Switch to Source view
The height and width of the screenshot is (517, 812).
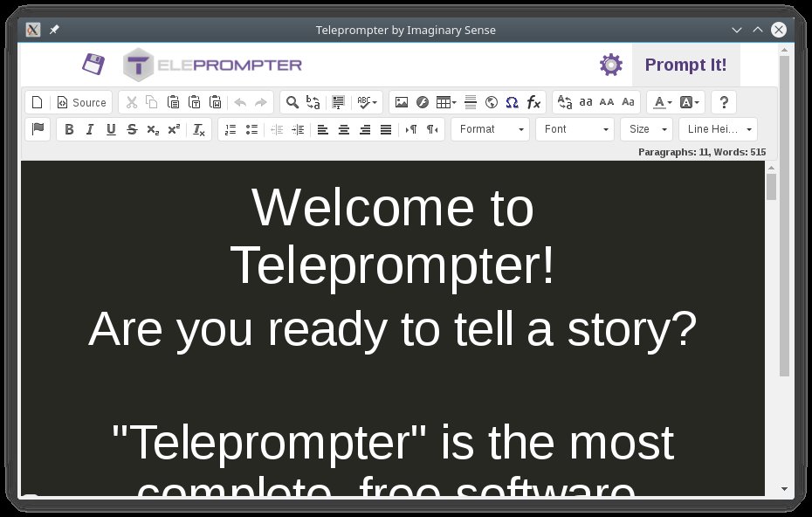[x=81, y=102]
